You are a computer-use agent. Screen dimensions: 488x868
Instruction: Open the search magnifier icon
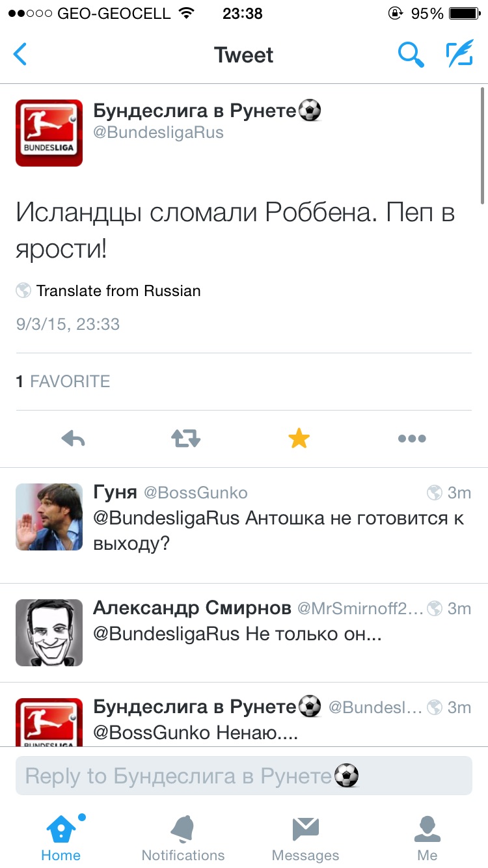411,55
